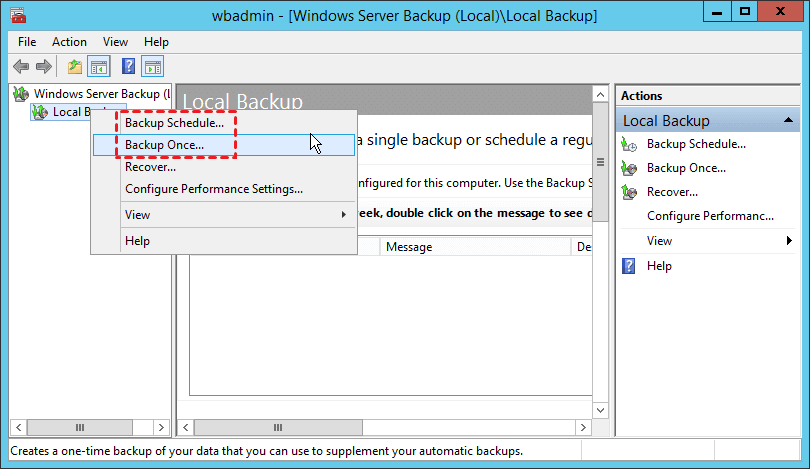
Task: Minimize the wbadmin window
Action: coord(717,11)
